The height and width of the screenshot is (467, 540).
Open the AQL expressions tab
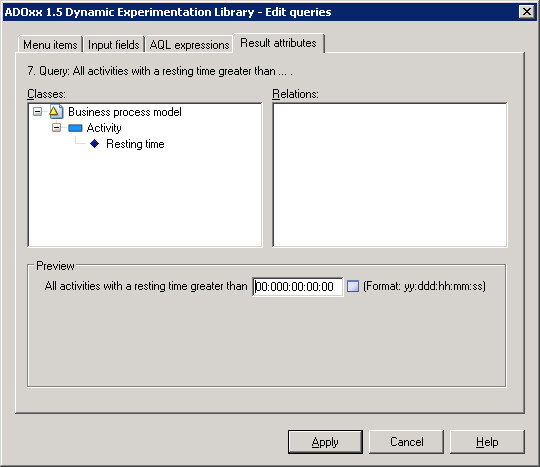[189, 44]
